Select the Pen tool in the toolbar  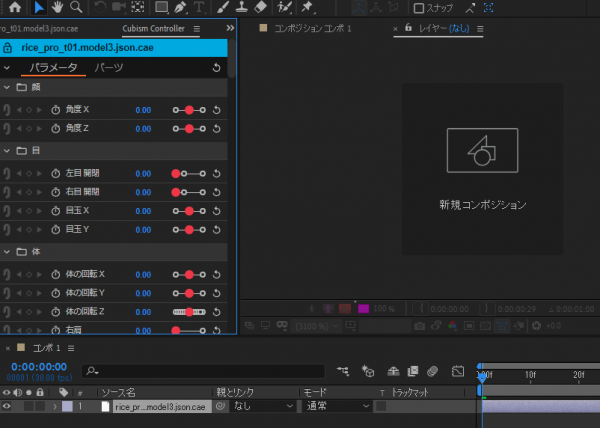pyautogui.click(x=180, y=7)
